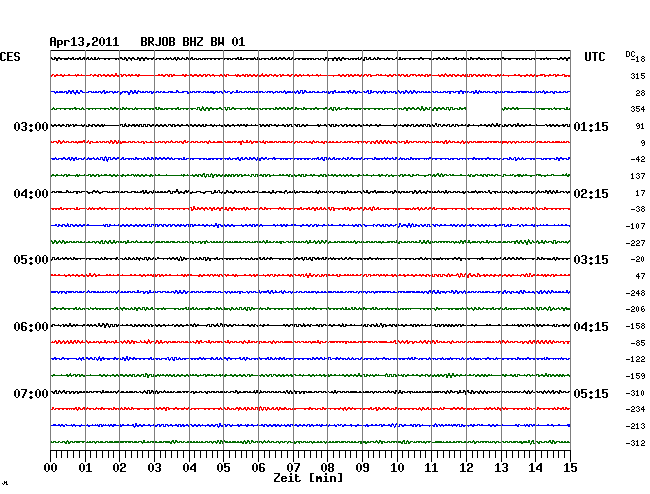Click the DC offset value -42

pos(638,159)
